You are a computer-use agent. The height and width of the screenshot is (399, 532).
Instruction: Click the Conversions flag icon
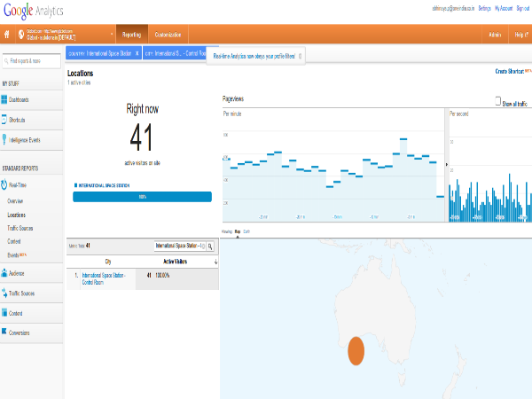tap(4, 332)
